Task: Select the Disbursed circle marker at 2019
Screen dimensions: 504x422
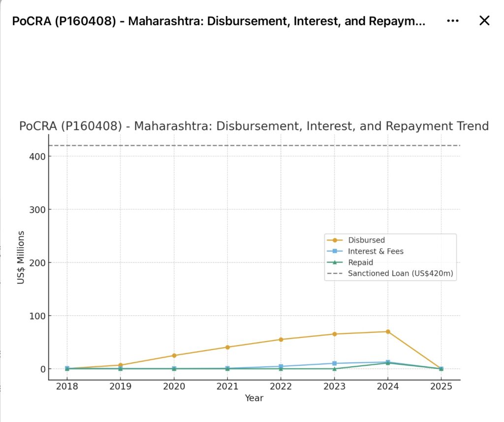Action: [x=121, y=365]
